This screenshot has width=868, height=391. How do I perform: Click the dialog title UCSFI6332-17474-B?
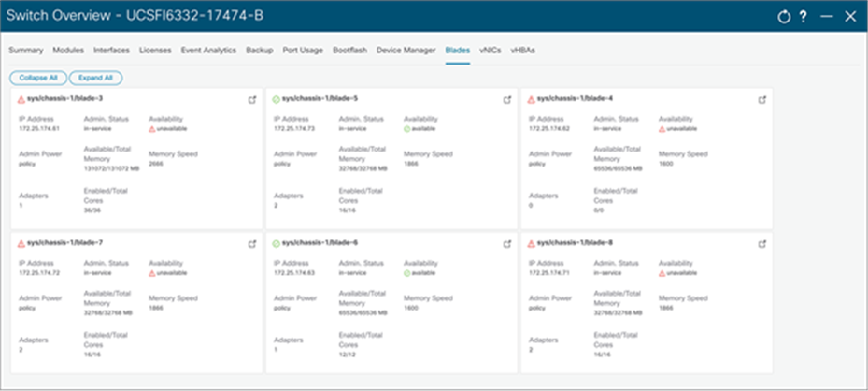pos(193,16)
